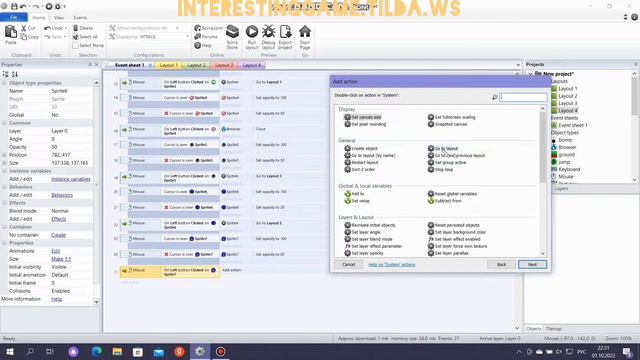Switch to the View ribbon tab

59,18
